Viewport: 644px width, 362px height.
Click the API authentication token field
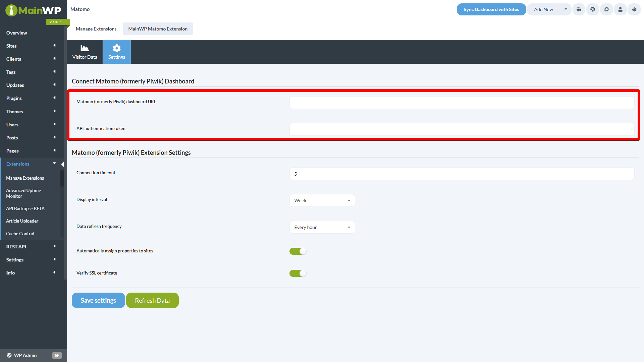click(x=462, y=129)
